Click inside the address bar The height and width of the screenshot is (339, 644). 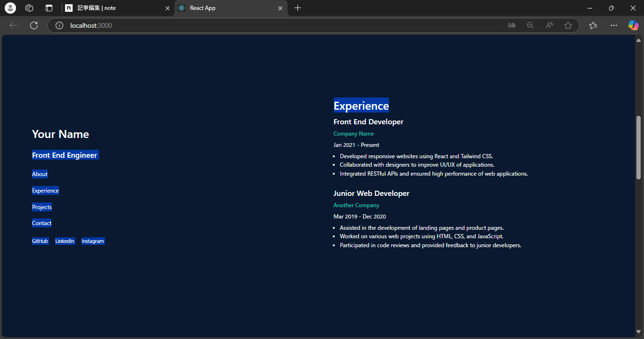tap(189, 25)
